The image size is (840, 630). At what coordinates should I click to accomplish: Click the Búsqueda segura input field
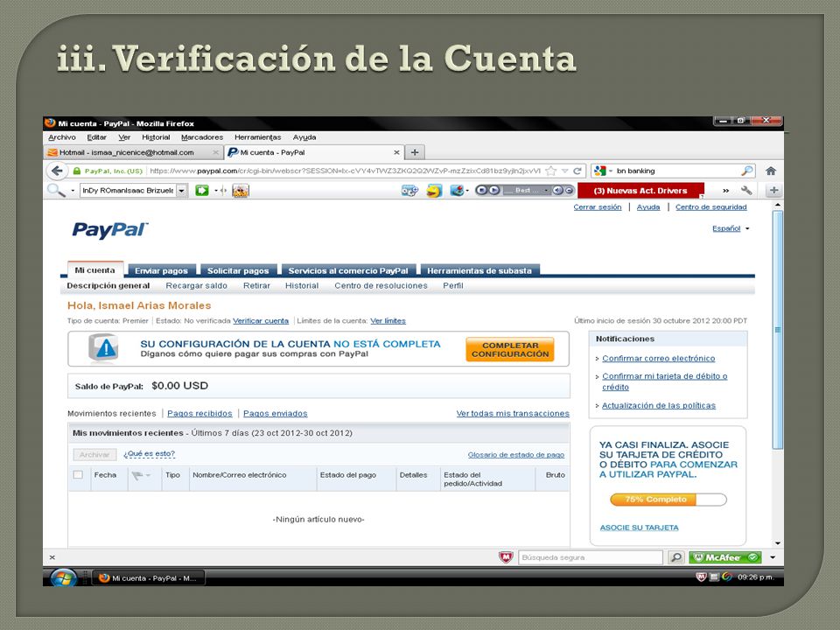(591, 557)
